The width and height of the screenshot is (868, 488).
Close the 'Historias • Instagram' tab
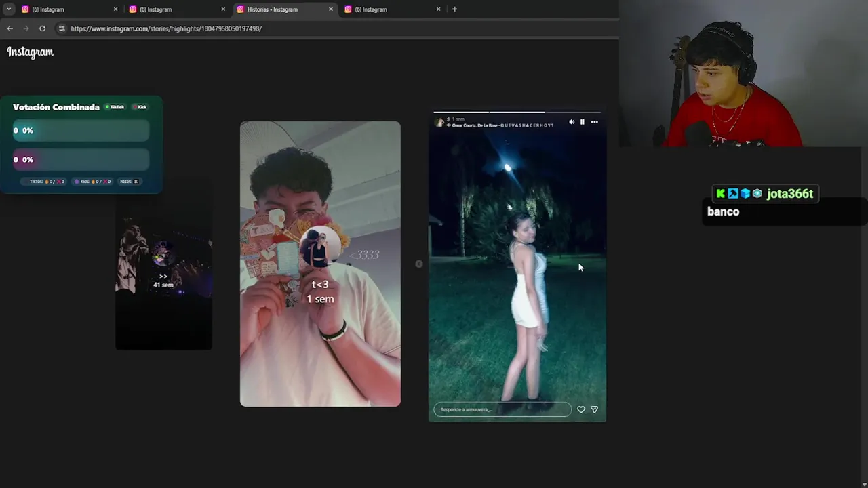331,9
